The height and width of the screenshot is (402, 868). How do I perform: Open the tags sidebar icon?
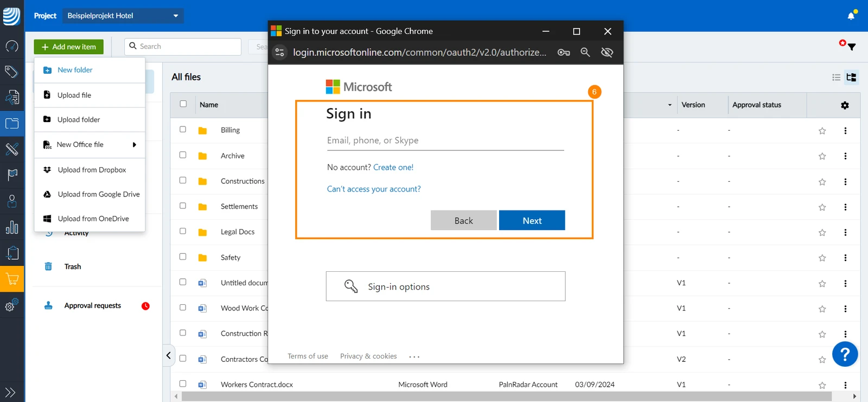click(x=12, y=71)
